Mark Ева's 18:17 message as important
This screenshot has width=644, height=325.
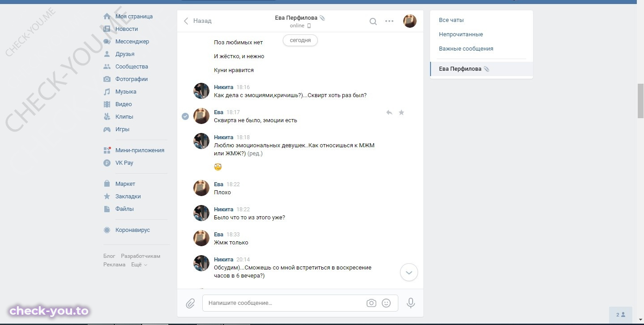coord(401,112)
